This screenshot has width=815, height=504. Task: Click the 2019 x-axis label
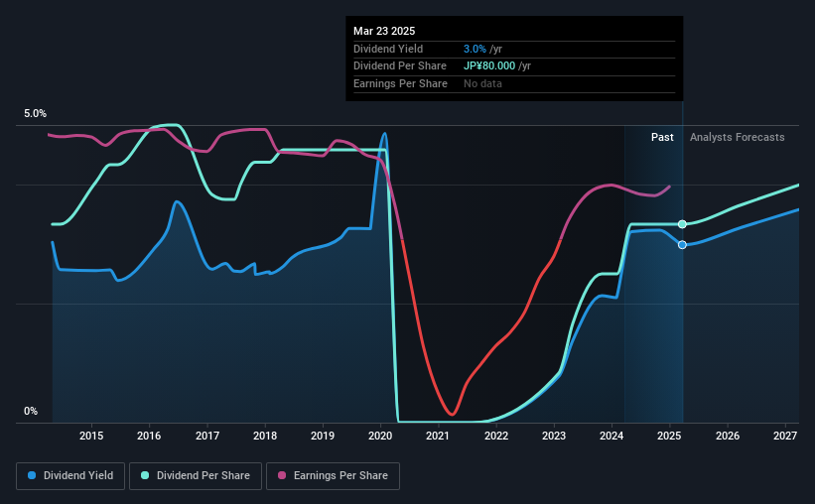[x=323, y=436]
